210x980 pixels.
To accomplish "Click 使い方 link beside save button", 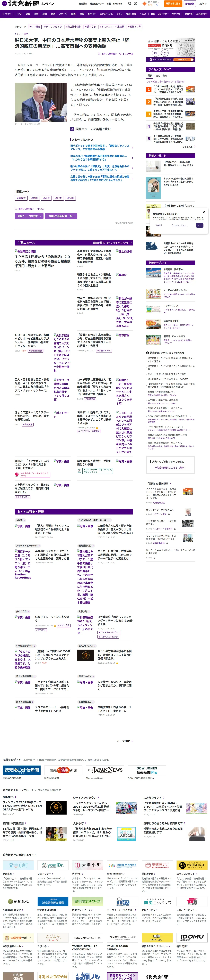I will 41,209.
